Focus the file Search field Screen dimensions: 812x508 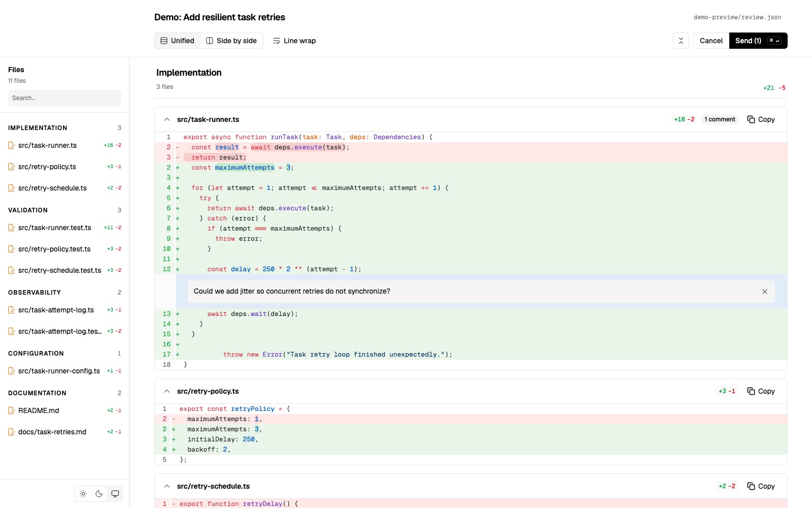(64, 98)
